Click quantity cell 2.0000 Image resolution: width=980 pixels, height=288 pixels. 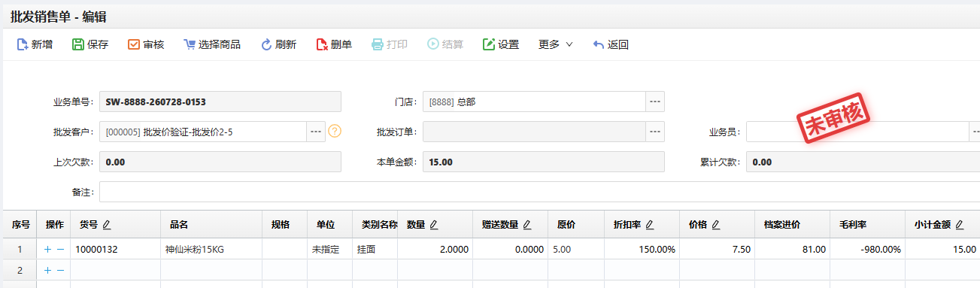coord(435,249)
